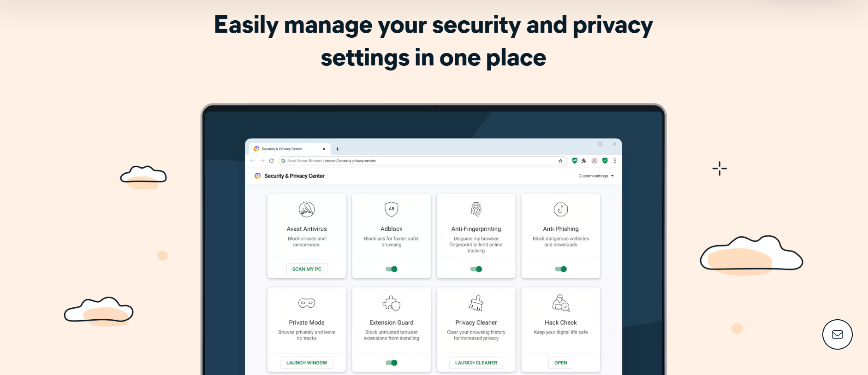Click the Adblock shield icon
Screen dimensions: 868x375
pos(392,209)
